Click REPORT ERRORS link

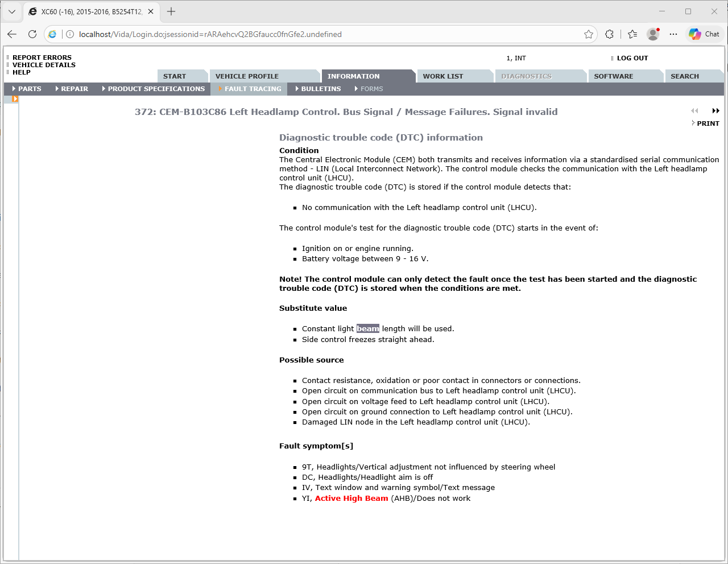point(42,57)
